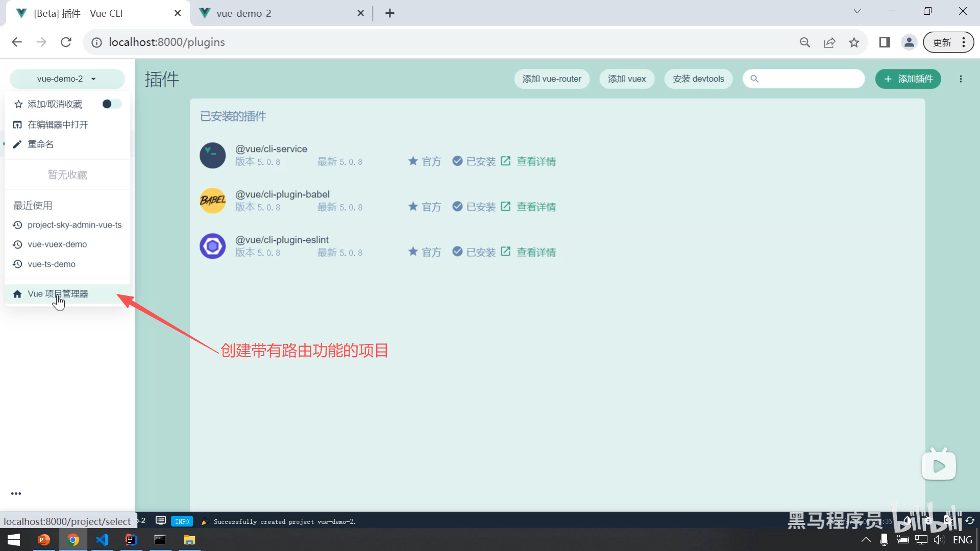
Task: Click the log console icon in status bar
Action: [161, 521]
